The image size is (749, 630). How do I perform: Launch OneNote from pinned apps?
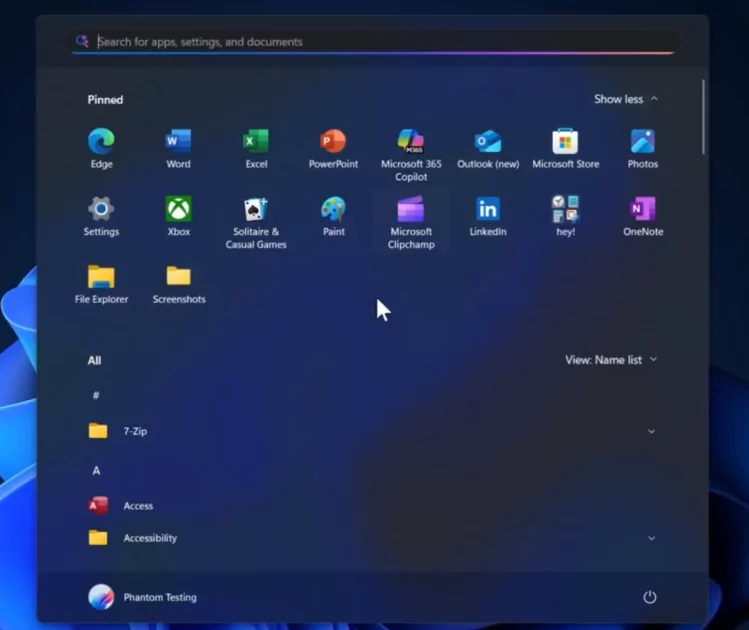coord(642,216)
